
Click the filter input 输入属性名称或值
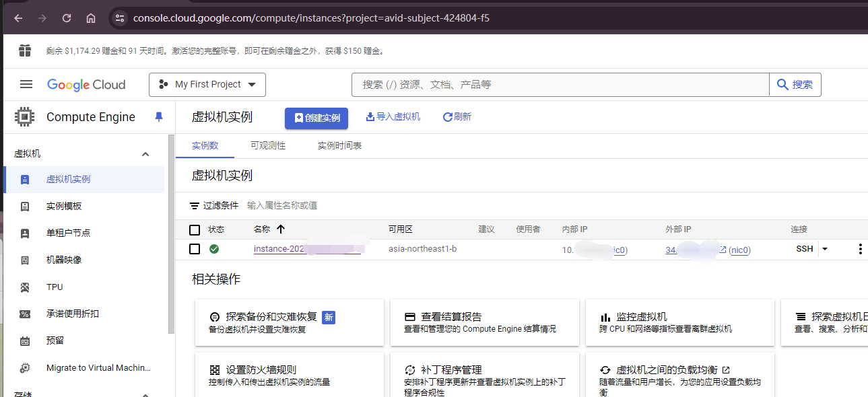click(282, 206)
